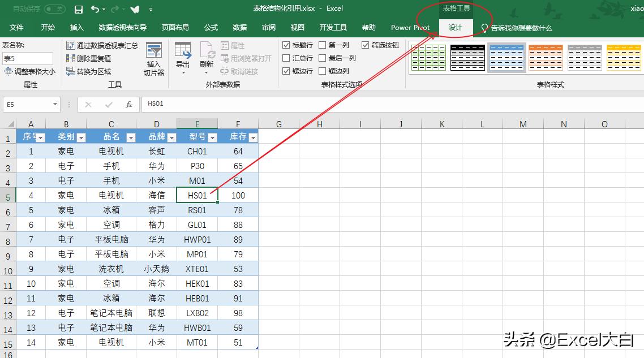The image size is (644, 358).
Task: Uncheck the 标题行 (Header Row) checkbox
Action: pyautogui.click(x=286, y=45)
